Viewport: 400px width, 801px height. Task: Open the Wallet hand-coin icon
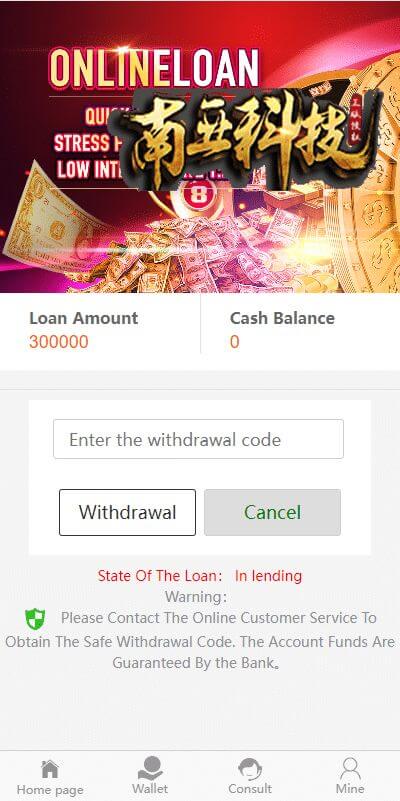[150, 768]
